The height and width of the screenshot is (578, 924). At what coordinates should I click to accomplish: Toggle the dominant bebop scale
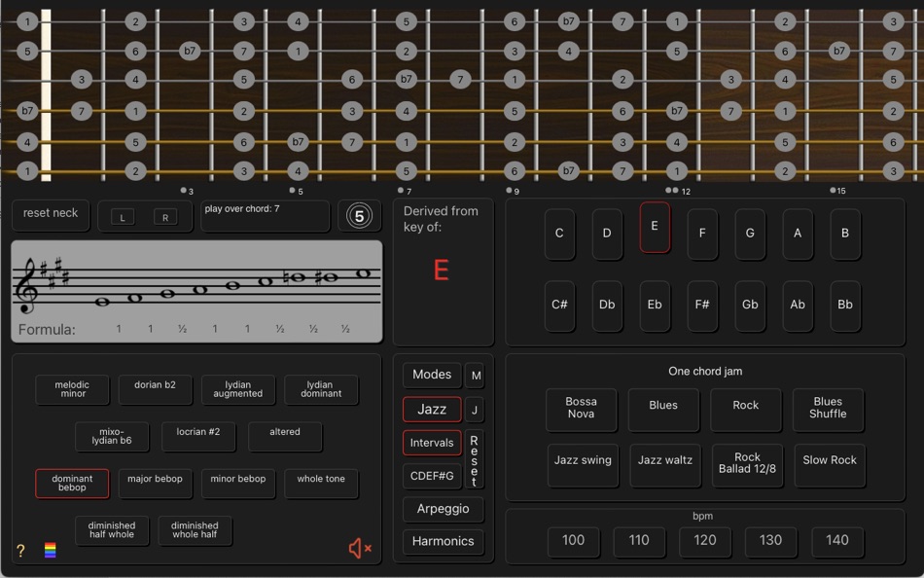click(x=72, y=483)
